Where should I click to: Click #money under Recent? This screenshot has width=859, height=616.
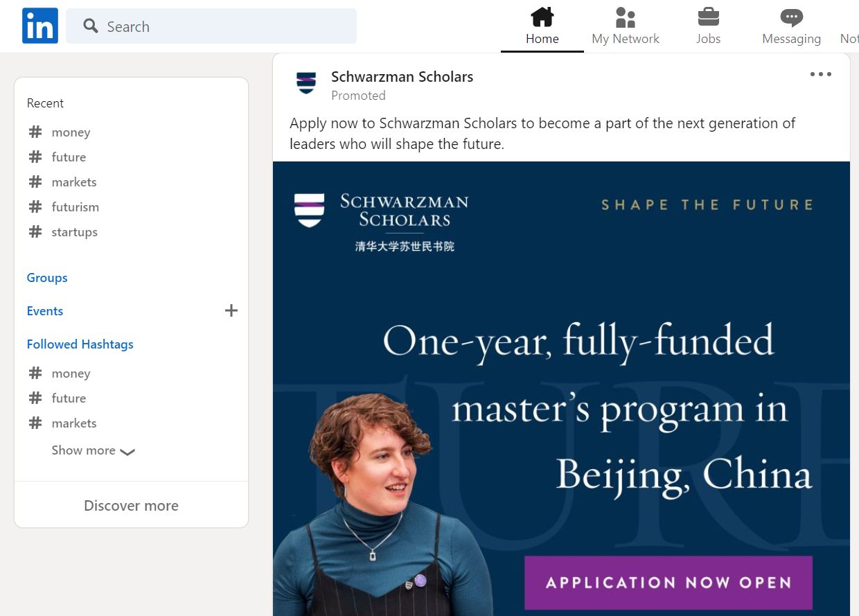coord(71,132)
